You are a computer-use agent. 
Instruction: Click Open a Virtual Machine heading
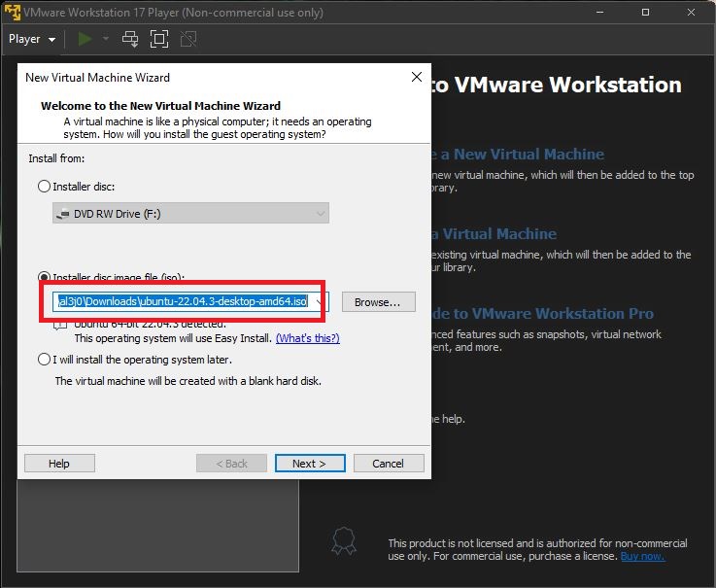(494, 234)
